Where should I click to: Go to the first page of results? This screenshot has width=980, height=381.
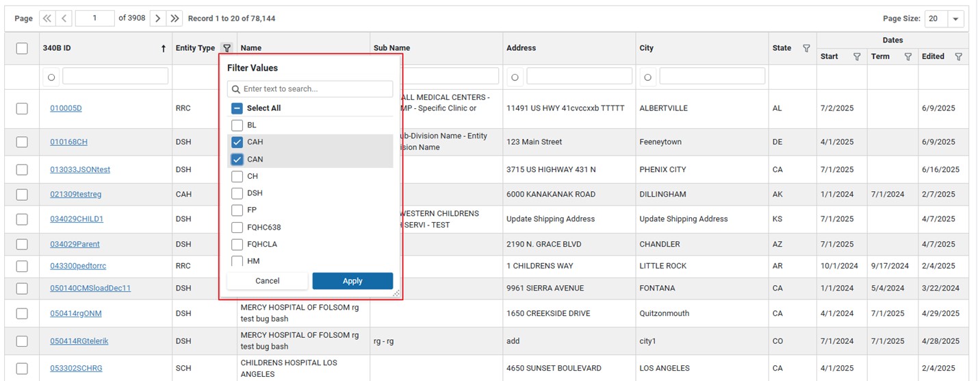click(x=47, y=19)
